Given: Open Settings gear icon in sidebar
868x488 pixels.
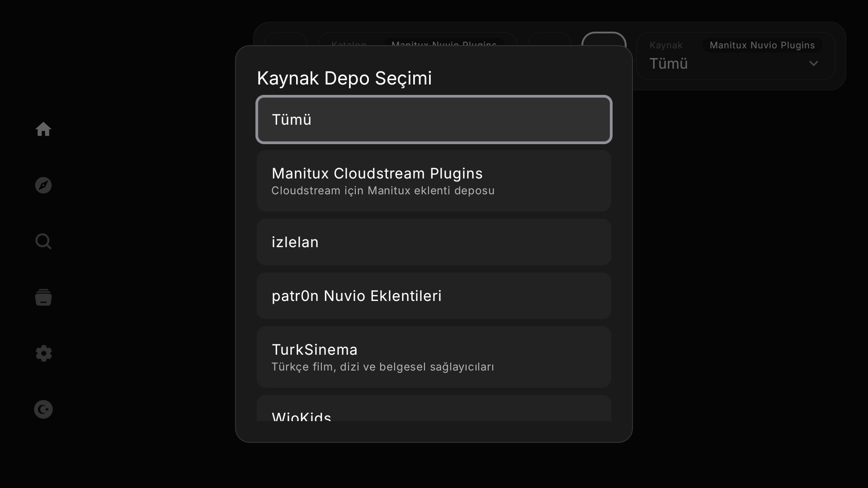Looking at the screenshot, I should pyautogui.click(x=43, y=353).
